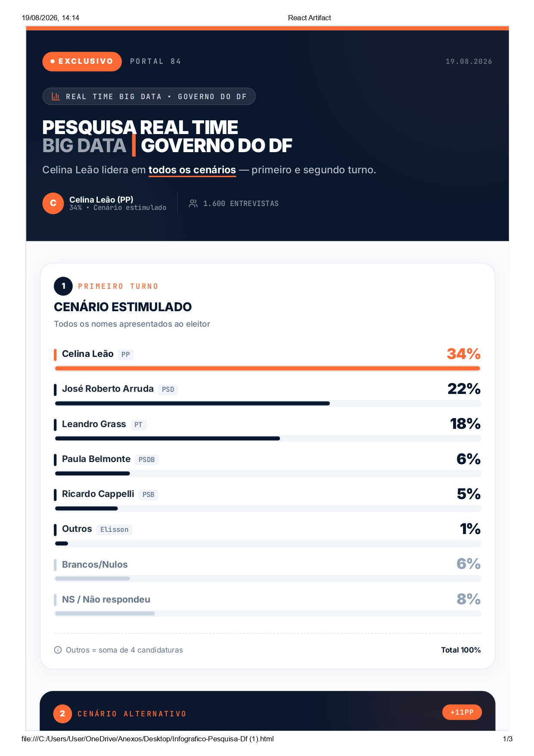Click the +11PP orange badge
The height and width of the screenshot is (756, 534).
(x=462, y=712)
